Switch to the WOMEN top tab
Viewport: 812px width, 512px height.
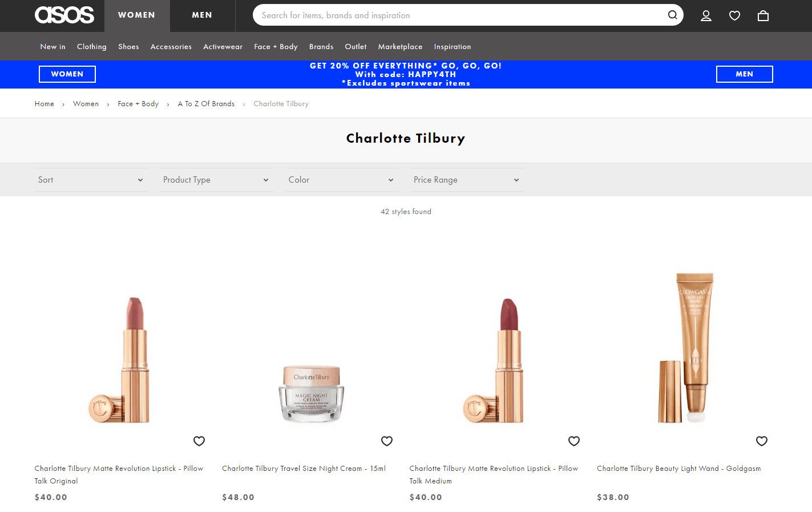(x=137, y=15)
